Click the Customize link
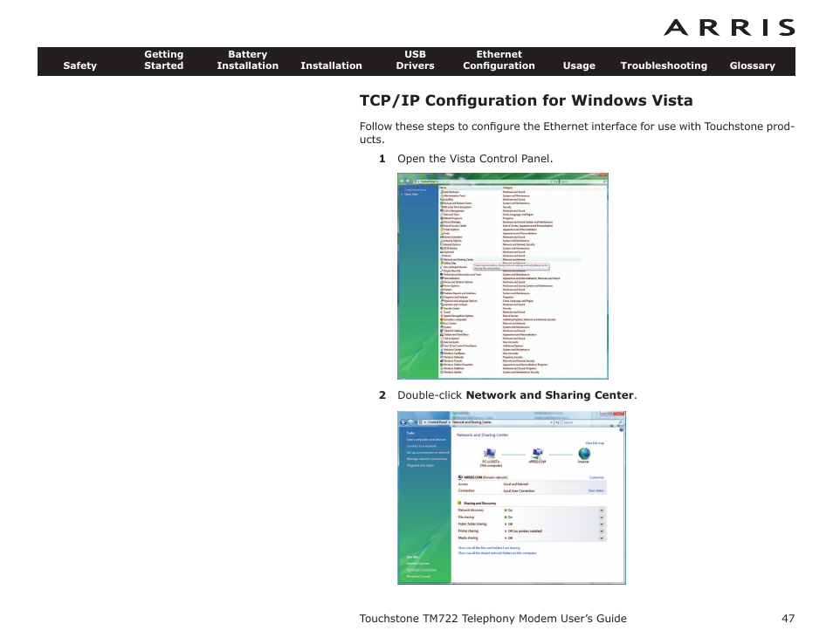Viewport: 833px width, 644px height. [x=596, y=477]
